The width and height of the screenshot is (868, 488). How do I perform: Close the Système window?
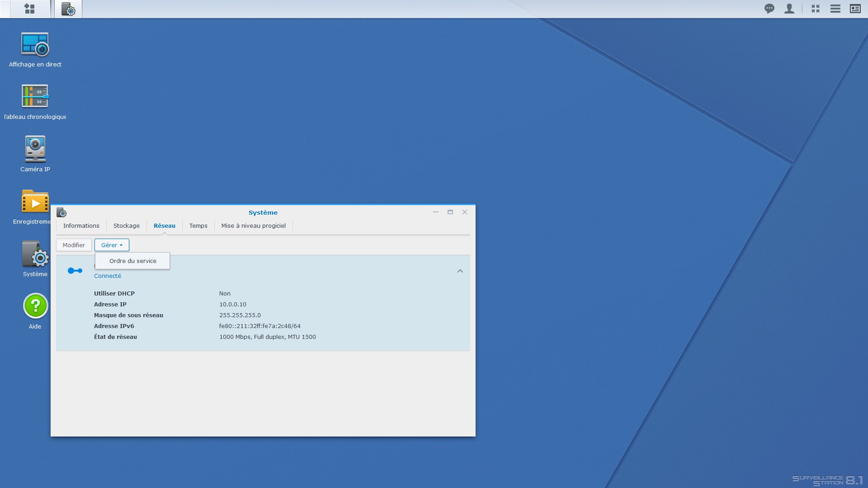(x=465, y=212)
